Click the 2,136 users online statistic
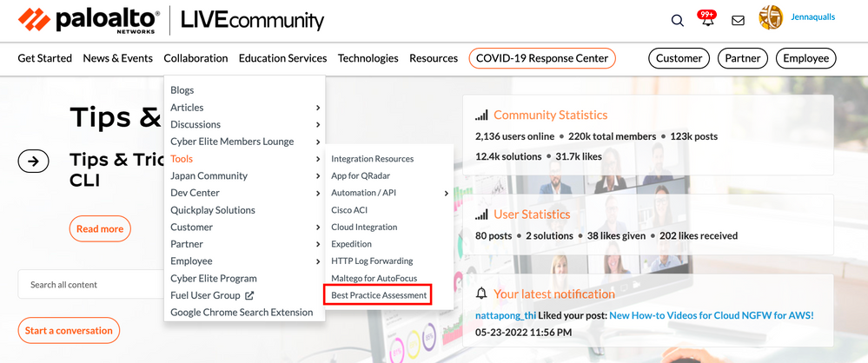Screen dimensions: 868x363 515,136
